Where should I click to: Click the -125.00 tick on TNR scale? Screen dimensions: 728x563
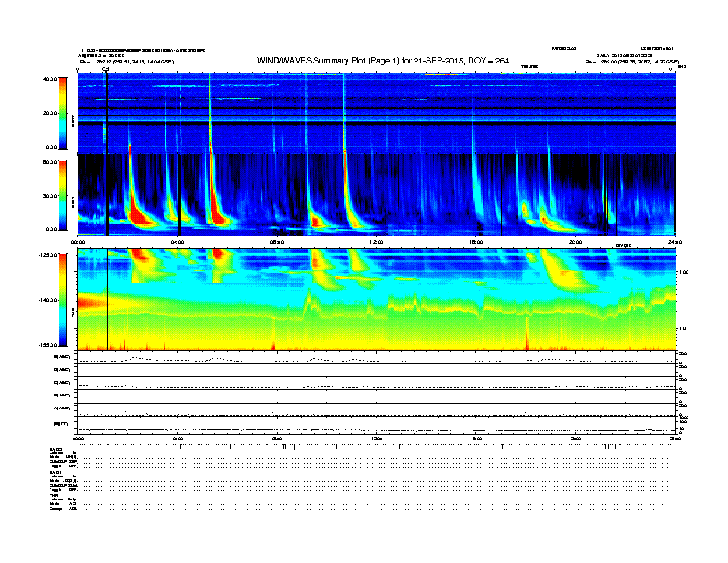point(48,255)
